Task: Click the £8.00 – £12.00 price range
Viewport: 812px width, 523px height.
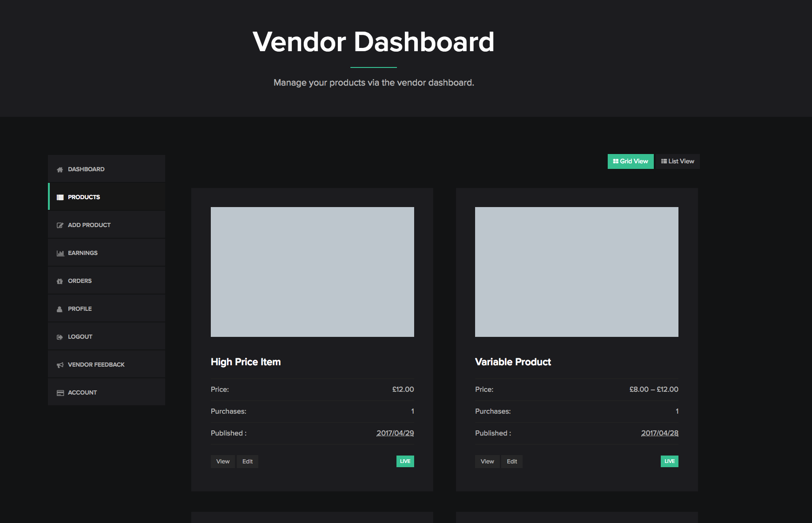Action: coord(654,389)
